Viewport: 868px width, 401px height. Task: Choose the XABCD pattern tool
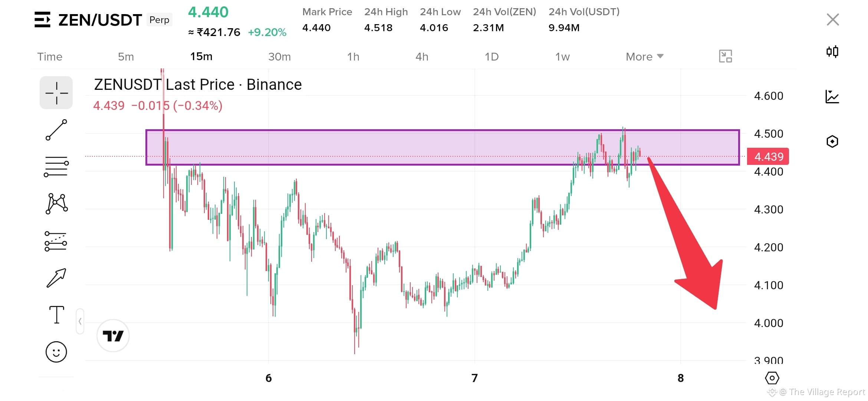[x=56, y=204]
